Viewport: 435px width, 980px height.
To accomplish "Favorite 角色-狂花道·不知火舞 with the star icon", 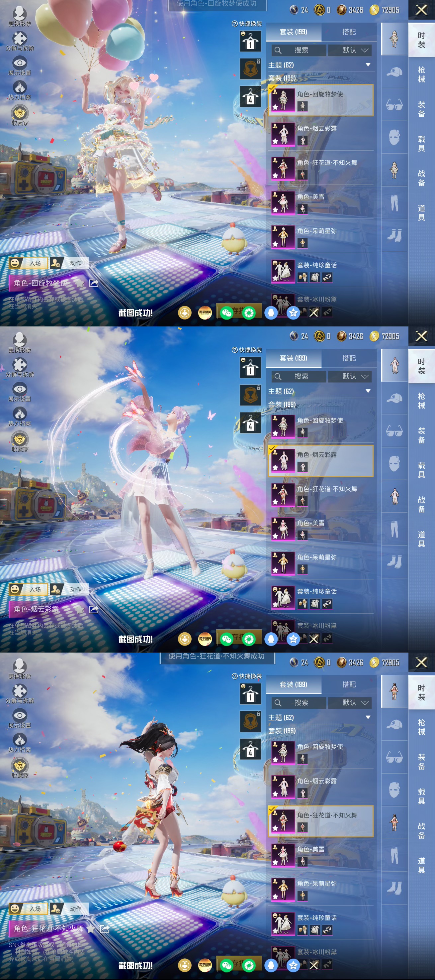I will tap(91, 929).
